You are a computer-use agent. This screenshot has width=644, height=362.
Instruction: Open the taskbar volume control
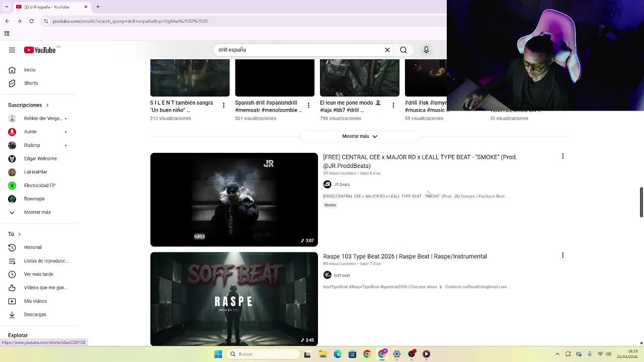coord(608,354)
